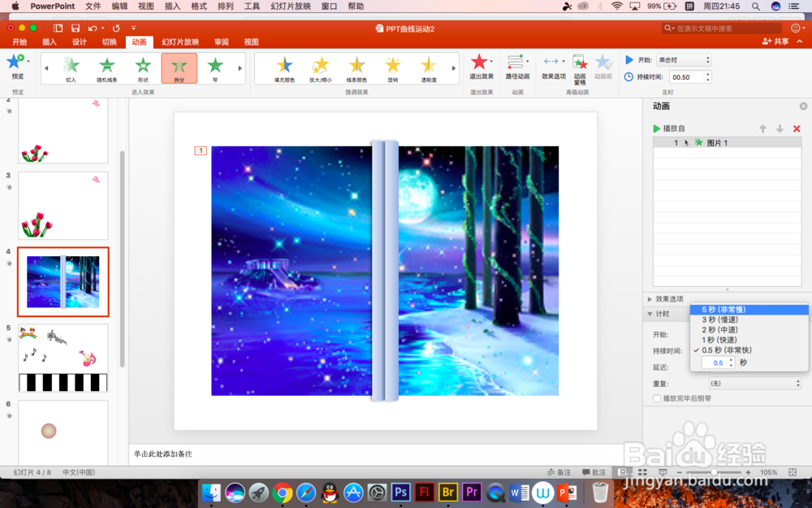Fit slide to window icon

click(793, 472)
